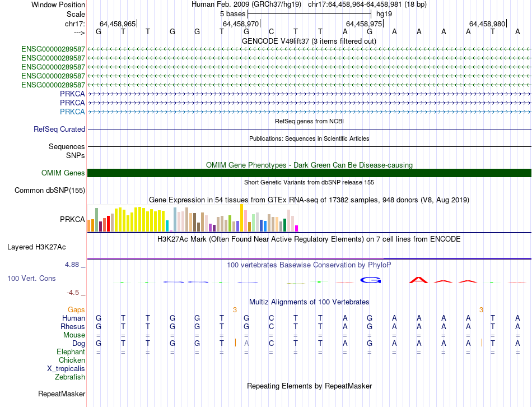
Task: Click the tallest yellow GTEx expression bar
Action: 242,218
